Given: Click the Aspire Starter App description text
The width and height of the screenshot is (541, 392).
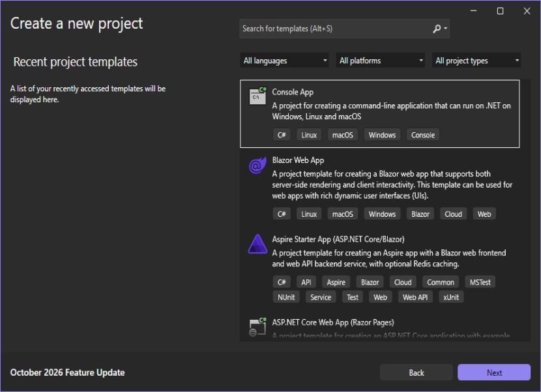Looking at the screenshot, I should 389,259.
